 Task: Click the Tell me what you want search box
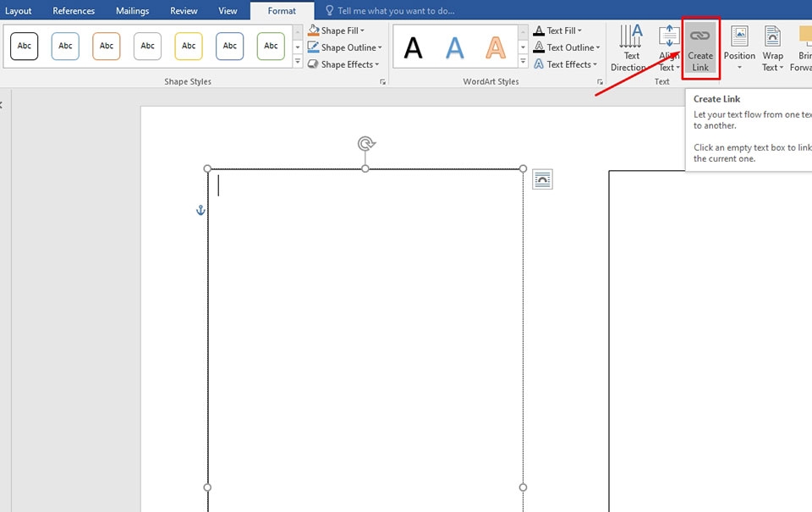396,11
